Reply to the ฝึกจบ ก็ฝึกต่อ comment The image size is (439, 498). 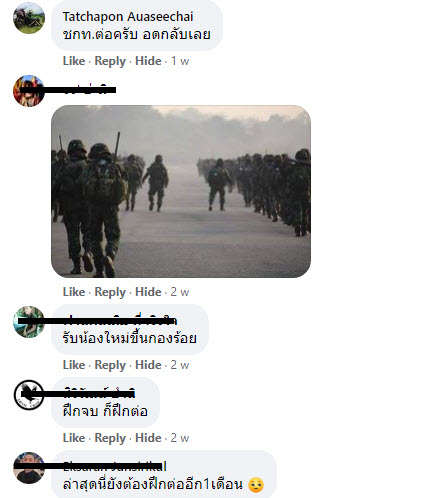110,438
